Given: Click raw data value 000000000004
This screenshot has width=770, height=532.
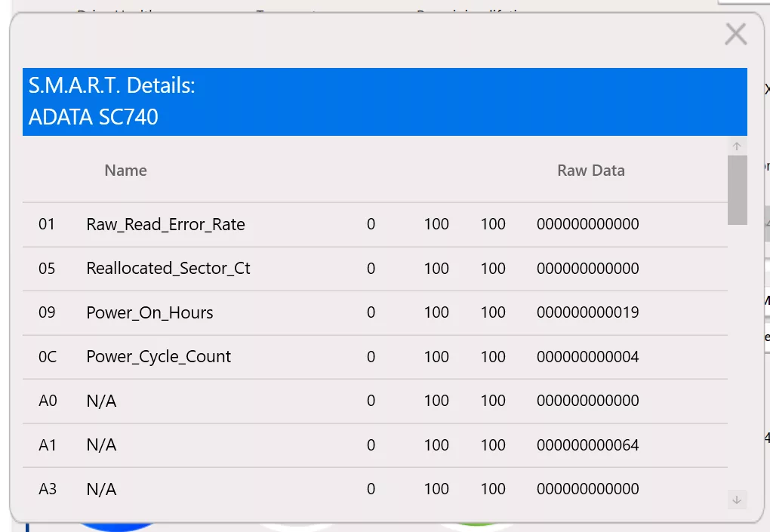Looking at the screenshot, I should (x=588, y=356).
